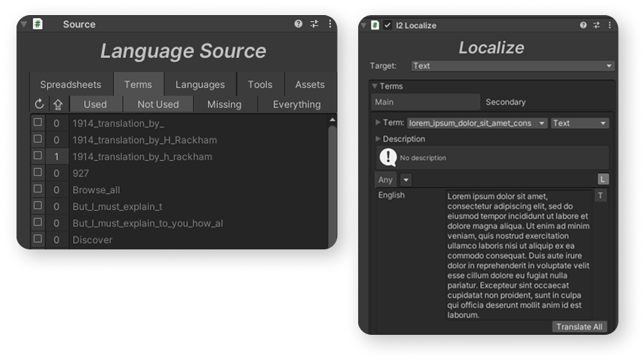Image resolution: width=644 pixels, height=361 pixels.
Task: Switch to the Spreadsheets tab
Action: (x=71, y=85)
